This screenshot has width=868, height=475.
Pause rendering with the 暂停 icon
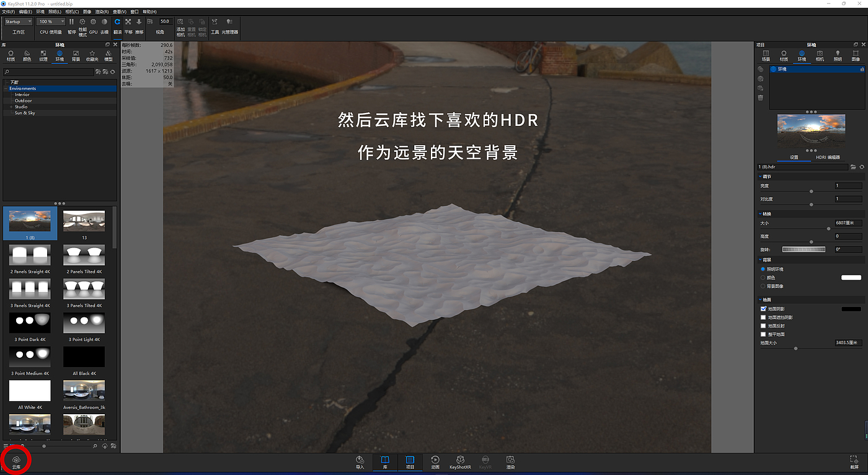[x=72, y=25]
